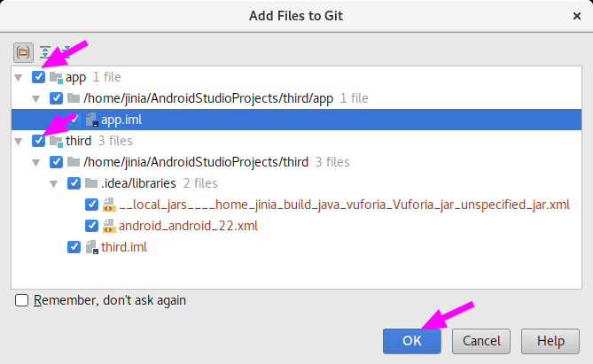Click the app module folder icon
This screenshot has height=364, width=593.
coord(56,77)
